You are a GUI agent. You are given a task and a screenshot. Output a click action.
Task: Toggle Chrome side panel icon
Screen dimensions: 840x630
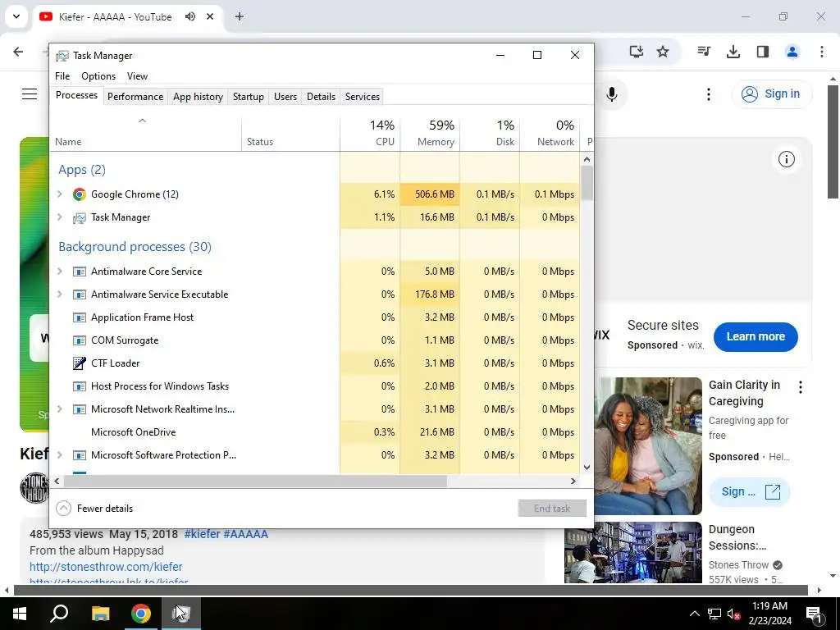(762, 52)
